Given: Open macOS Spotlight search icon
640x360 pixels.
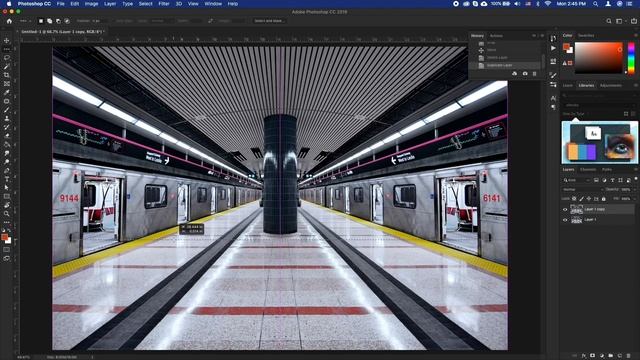Looking at the screenshot, I should coord(596,4).
